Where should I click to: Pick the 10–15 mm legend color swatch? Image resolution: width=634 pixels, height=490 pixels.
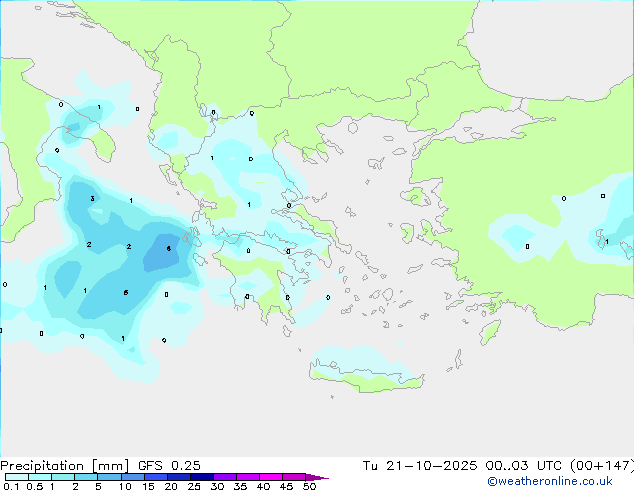(x=132, y=477)
